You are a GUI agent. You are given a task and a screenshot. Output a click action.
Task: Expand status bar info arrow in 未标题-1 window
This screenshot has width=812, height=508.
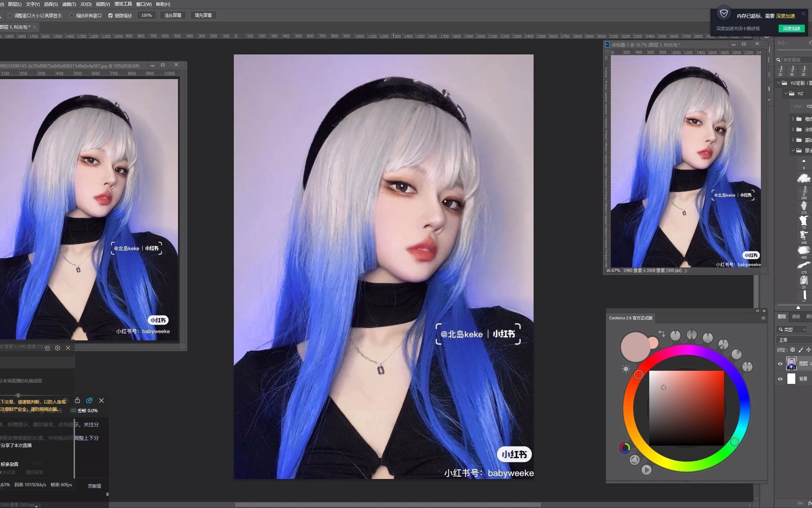[x=686, y=271]
